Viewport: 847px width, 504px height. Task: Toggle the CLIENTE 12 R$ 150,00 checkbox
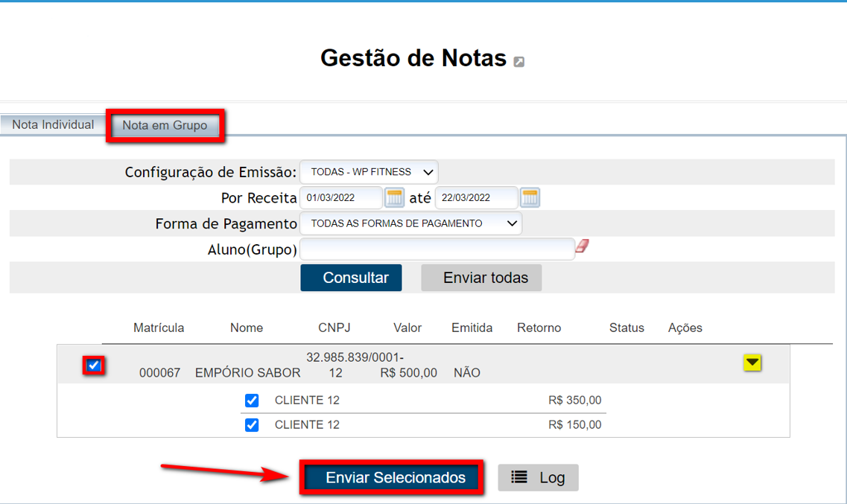tap(252, 425)
